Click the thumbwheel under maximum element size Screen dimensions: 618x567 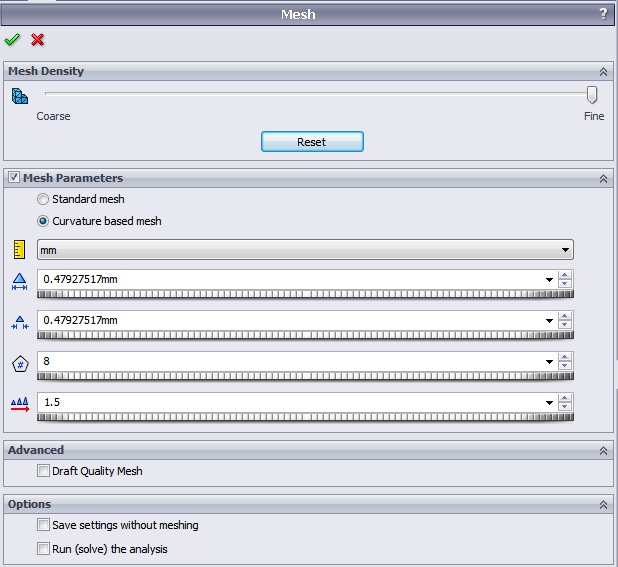tap(305, 294)
